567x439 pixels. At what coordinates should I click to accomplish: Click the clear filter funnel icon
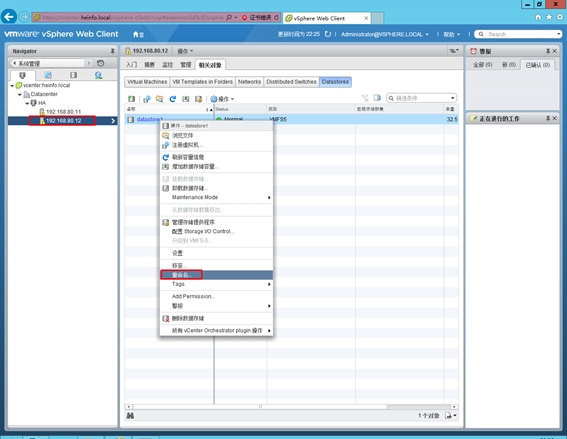click(365, 98)
